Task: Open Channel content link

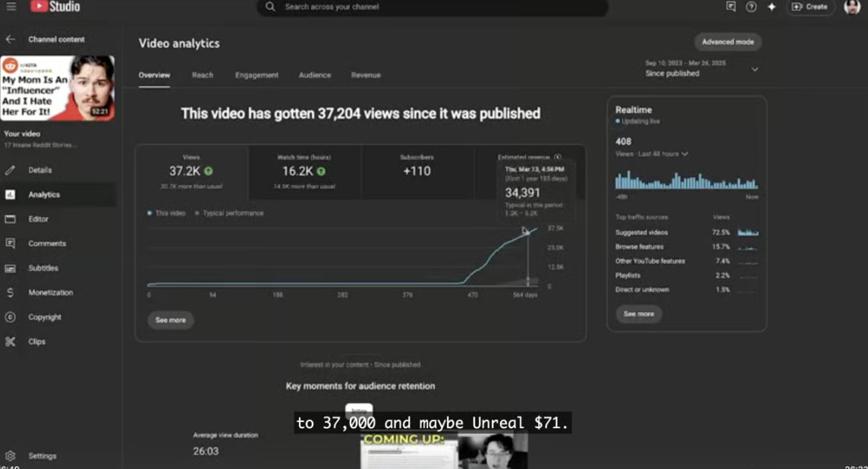Action: [56, 39]
